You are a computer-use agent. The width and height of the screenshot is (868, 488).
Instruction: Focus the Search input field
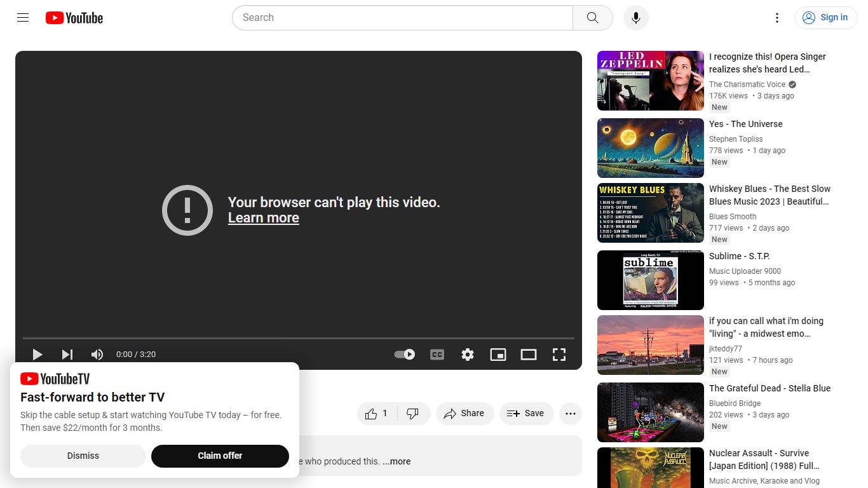(x=403, y=18)
